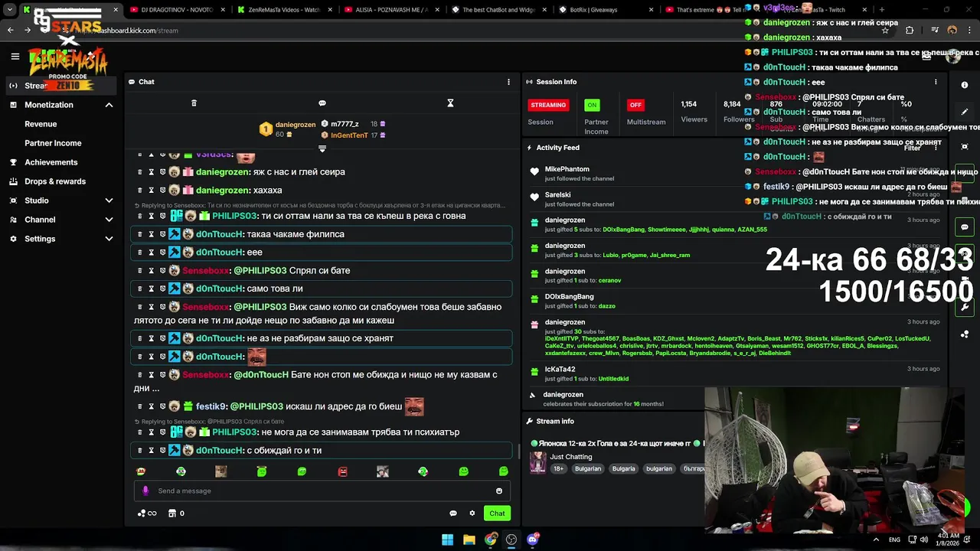Click the IcKaTa42 activity entry

pyautogui.click(x=560, y=370)
